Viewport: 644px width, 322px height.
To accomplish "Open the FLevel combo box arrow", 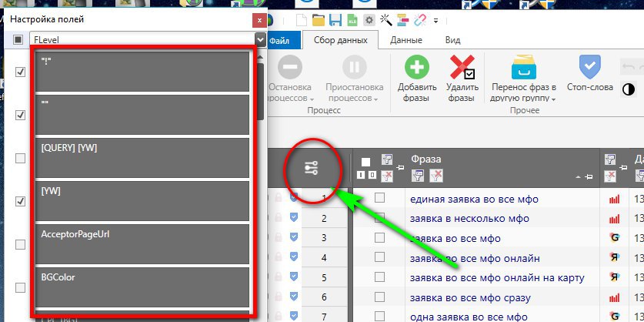I will [x=260, y=39].
